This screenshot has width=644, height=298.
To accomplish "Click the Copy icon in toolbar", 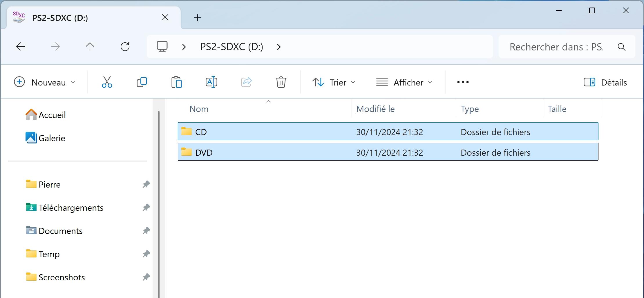I will click(x=142, y=82).
